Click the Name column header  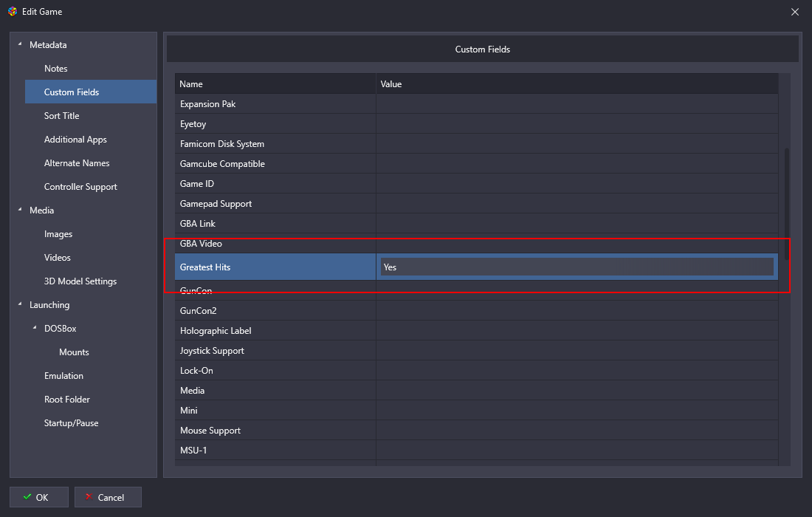coord(275,83)
